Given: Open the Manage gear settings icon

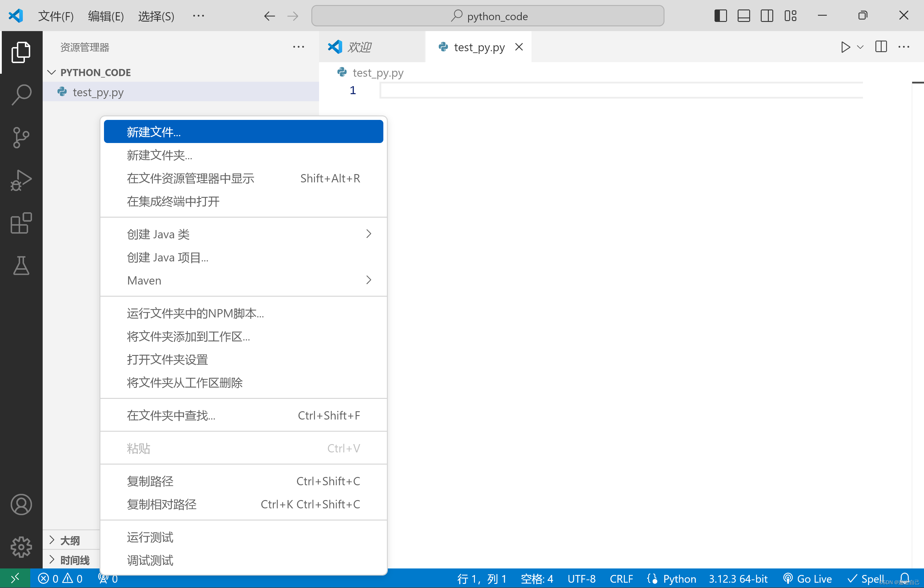Looking at the screenshot, I should point(21,547).
